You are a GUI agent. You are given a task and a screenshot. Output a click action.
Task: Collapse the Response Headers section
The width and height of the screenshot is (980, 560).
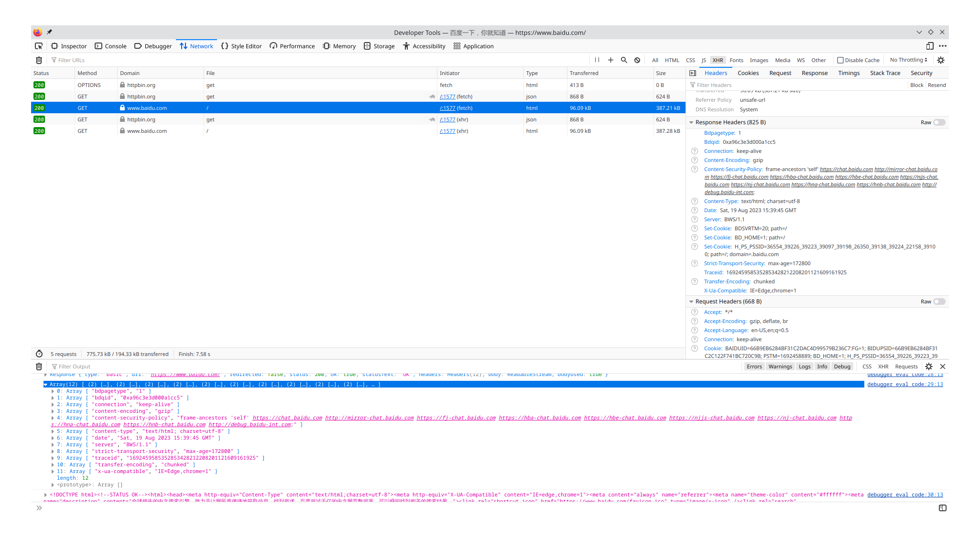pos(691,122)
